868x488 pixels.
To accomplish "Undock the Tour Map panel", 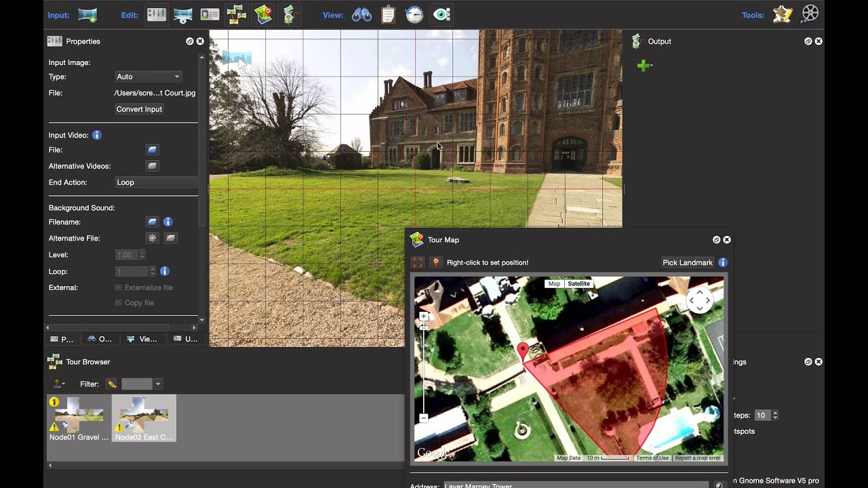I will (716, 240).
